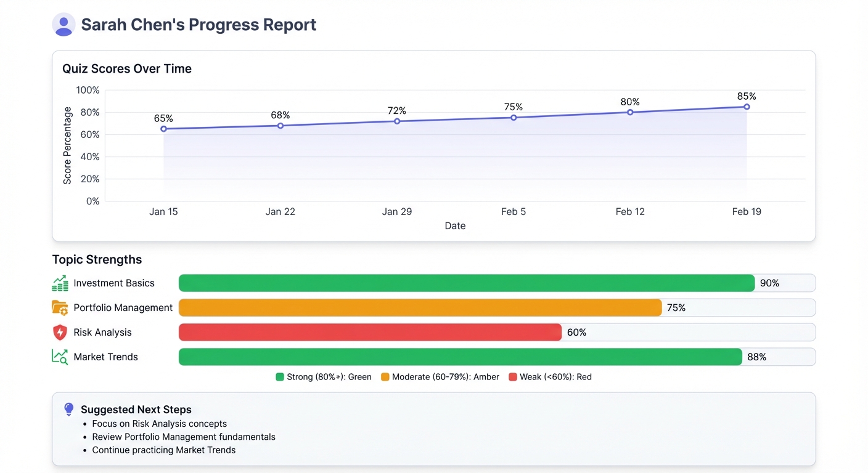Click the 'Sarah Chen's Progress Report' title
Viewport: 868px width, 473px height.
click(199, 25)
